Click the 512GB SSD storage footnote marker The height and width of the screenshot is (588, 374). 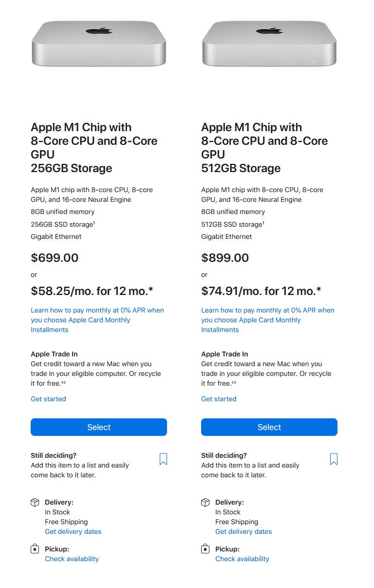point(264,223)
